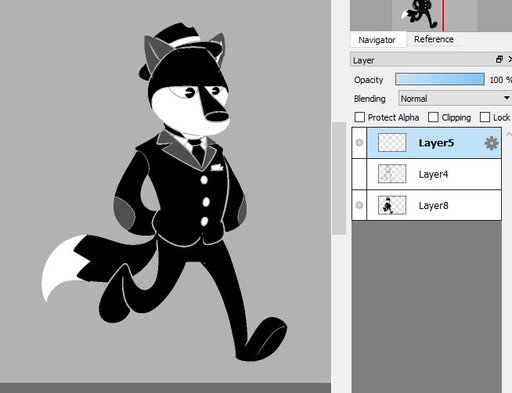The image size is (512, 393).
Task: Click the Layer4 thumbnail
Action: tap(392, 174)
